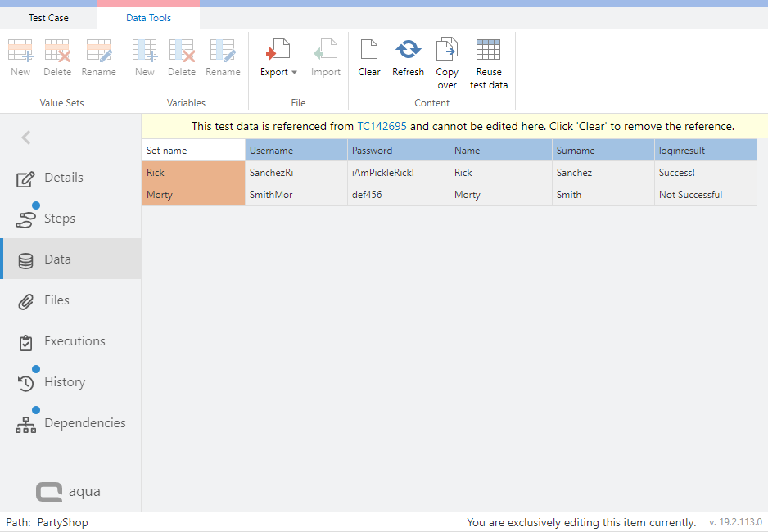Image resolution: width=768 pixels, height=532 pixels.
Task: Open the Executions section
Action: coord(74,341)
